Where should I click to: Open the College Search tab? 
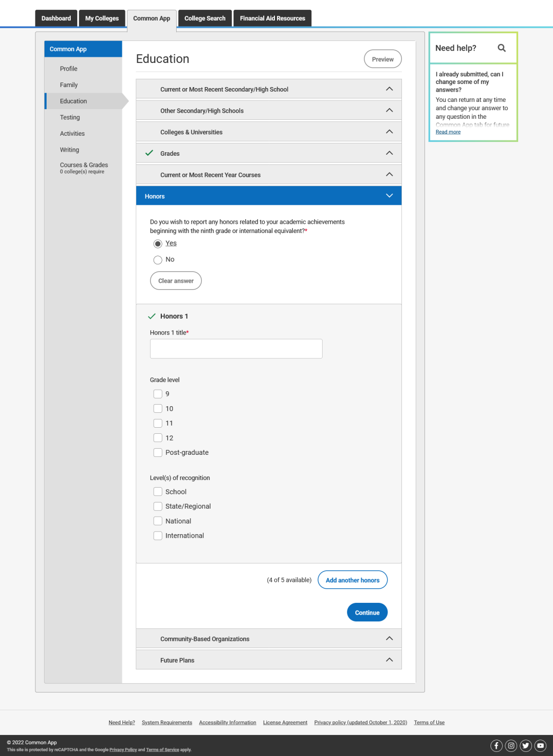[x=205, y=18]
